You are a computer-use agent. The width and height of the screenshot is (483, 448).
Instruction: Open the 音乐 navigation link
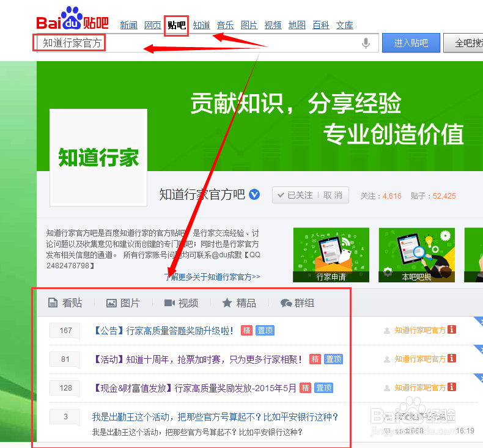click(x=225, y=25)
